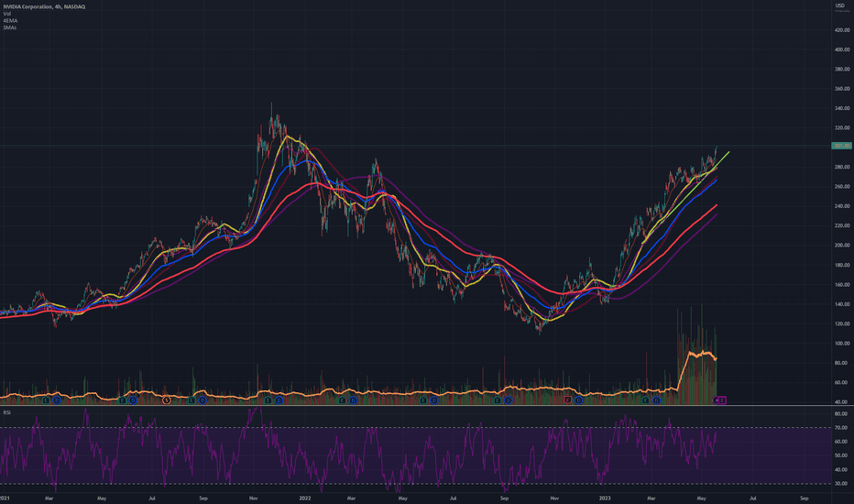The height and width of the screenshot is (504, 854).
Task: Click the 200.00 price axis label
Action: click(x=842, y=246)
